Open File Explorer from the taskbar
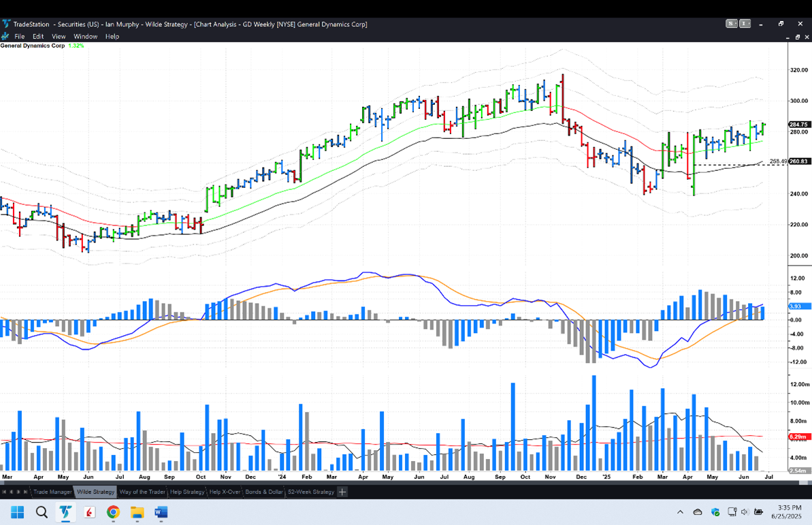The image size is (812, 525). pos(137,511)
